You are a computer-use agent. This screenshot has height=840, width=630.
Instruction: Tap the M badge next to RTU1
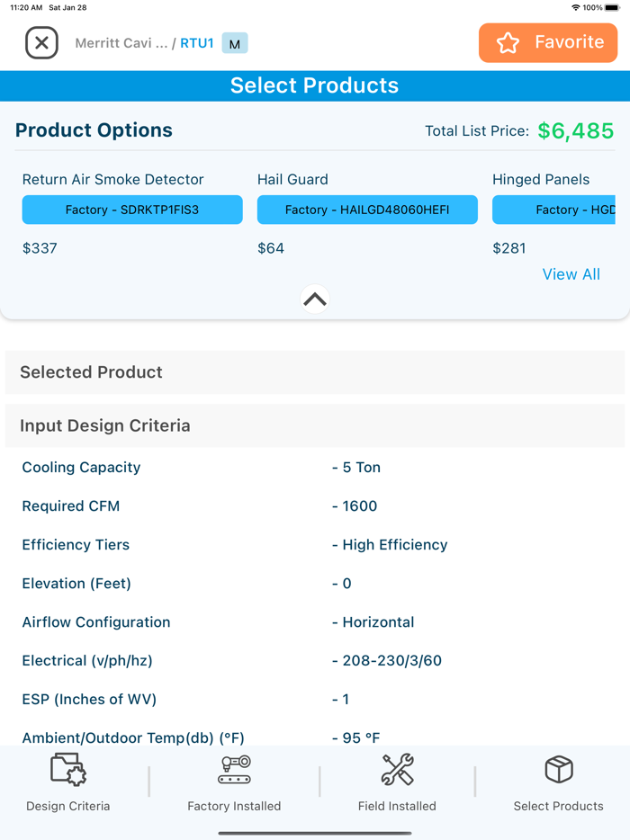tap(234, 42)
